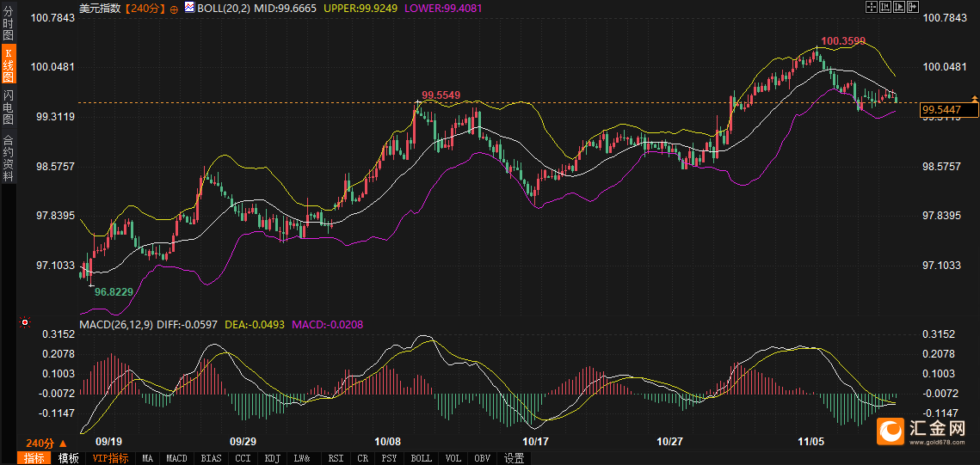The height and width of the screenshot is (465, 980).
Task: Click the jump-to-chart-start axis icon
Action: click(x=884, y=7)
